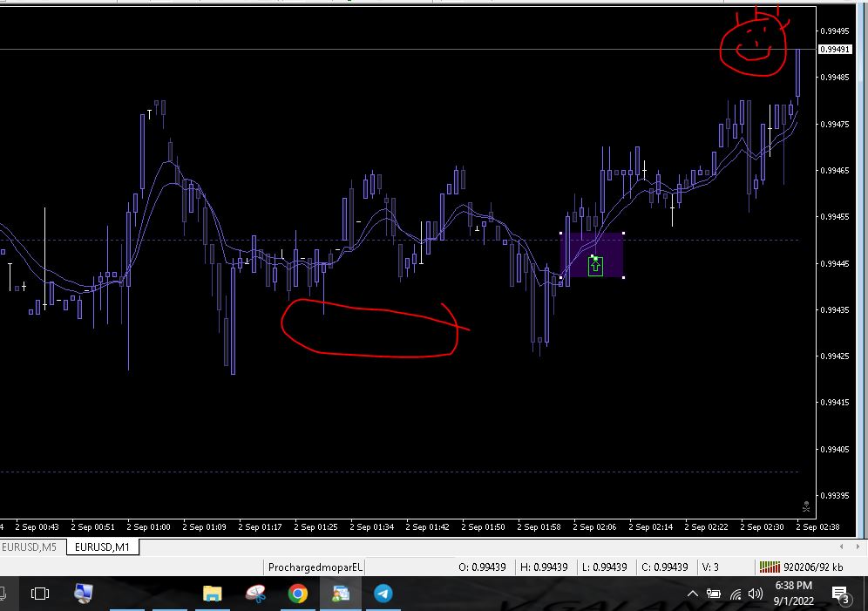Click the ProchargedmoparEL profile in status bar
The width and height of the screenshot is (868, 611).
click(315, 567)
